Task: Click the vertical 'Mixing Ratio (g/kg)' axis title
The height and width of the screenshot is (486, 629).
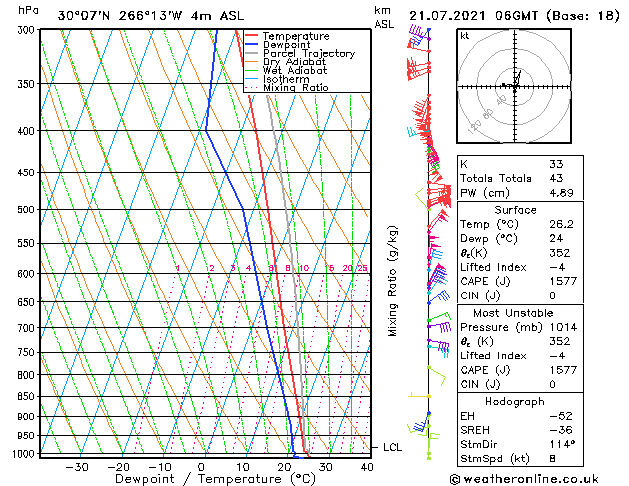Action: pos(392,281)
